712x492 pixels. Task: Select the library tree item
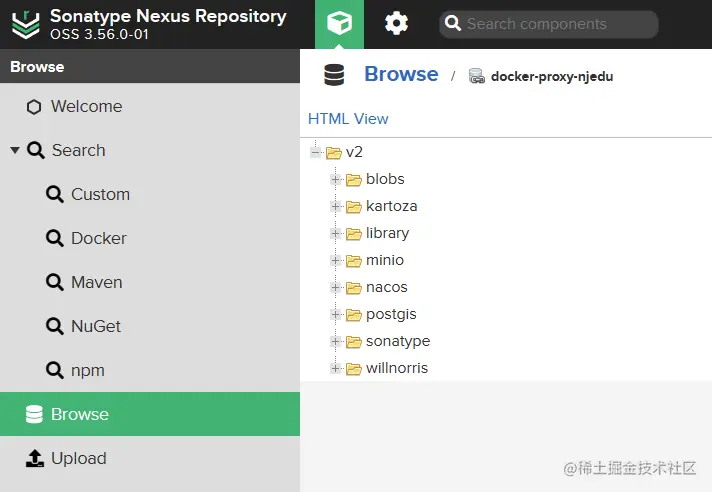point(387,233)
